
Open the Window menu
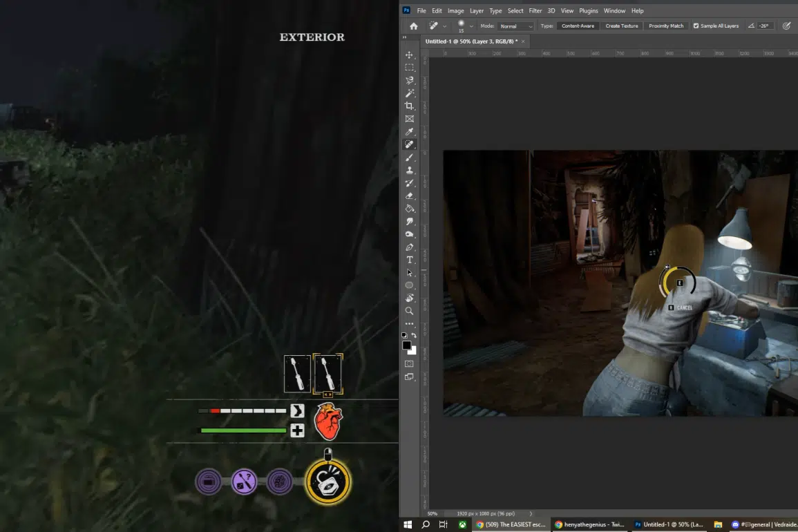click(x=614, y=10)
